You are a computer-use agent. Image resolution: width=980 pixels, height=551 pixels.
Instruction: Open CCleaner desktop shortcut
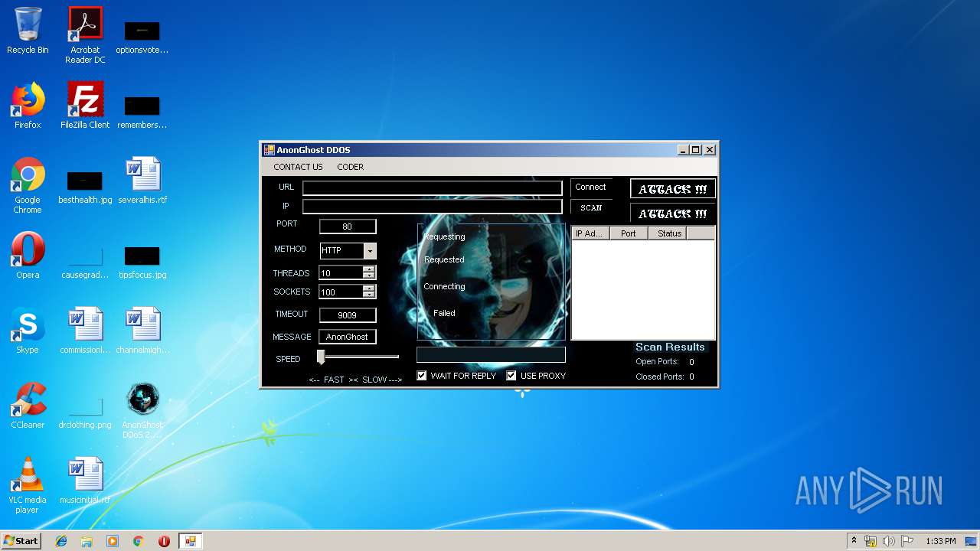pos(28,406)
